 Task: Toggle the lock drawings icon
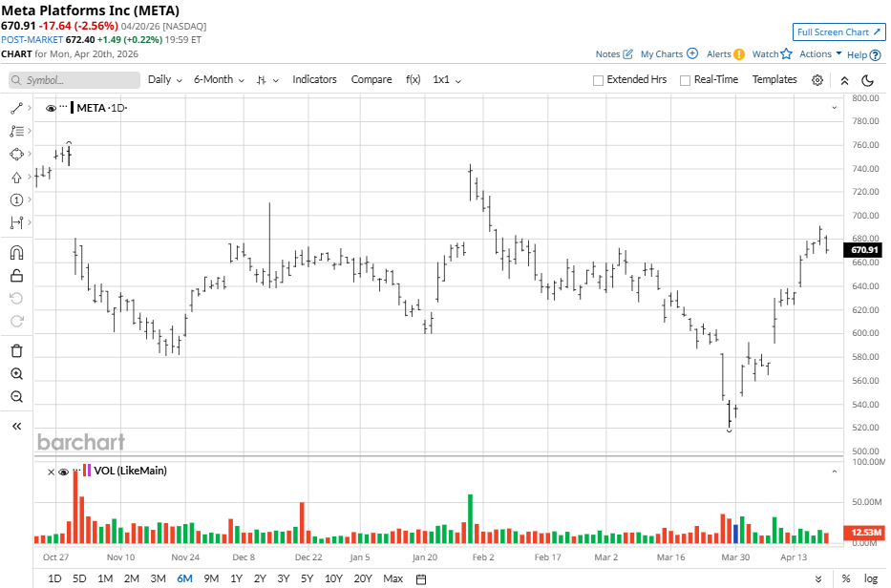[16, 276]
